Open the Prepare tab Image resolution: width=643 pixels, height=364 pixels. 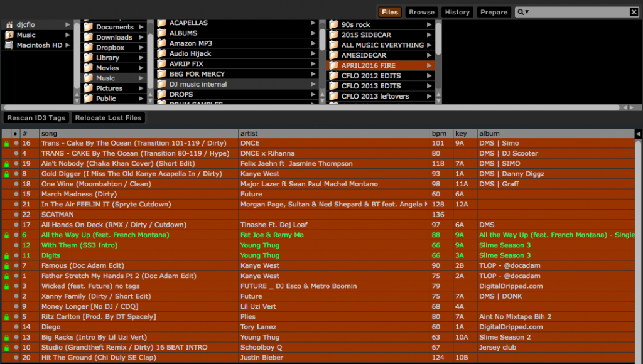494,13
